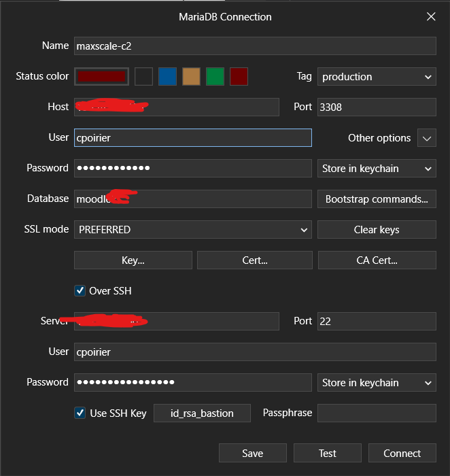Screen dimensions: 450x476
Task: Edit the SSH Port field 22
Action: pos(377,321)
